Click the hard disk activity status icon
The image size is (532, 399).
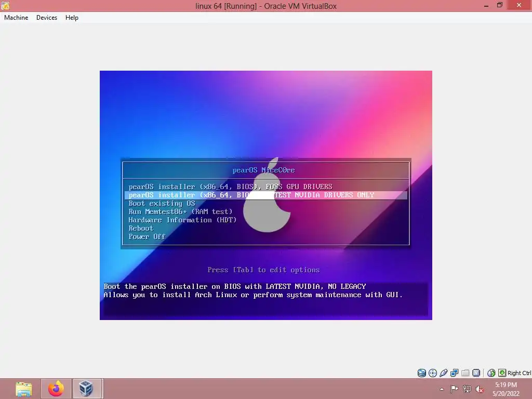[422, 373]
